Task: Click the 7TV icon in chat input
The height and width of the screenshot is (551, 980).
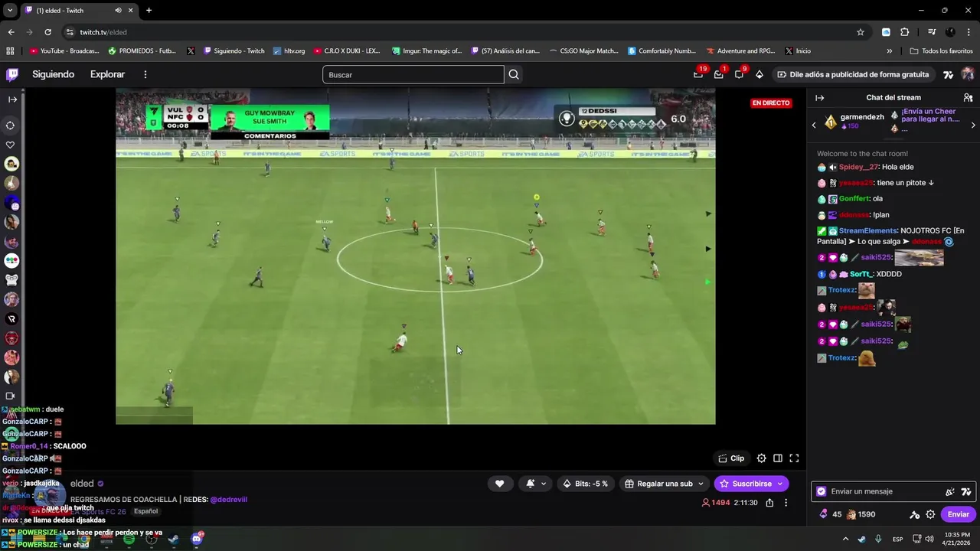Action: click(966, 491)
